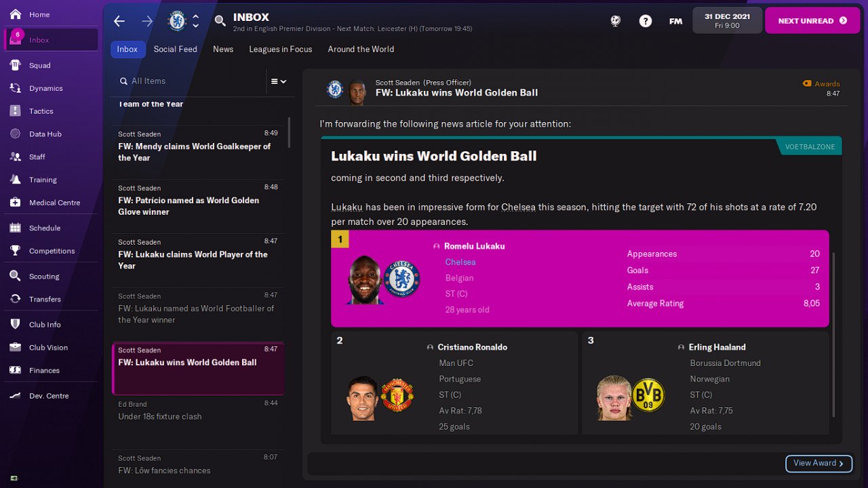
Task: Open the FM menu
Action: [x=675, y=21]
